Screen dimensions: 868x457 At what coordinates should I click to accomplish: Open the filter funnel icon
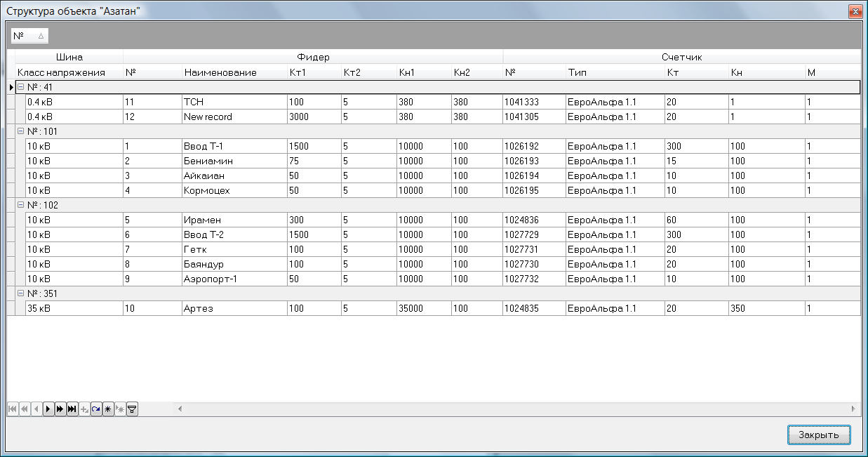[x=132, y=409]
